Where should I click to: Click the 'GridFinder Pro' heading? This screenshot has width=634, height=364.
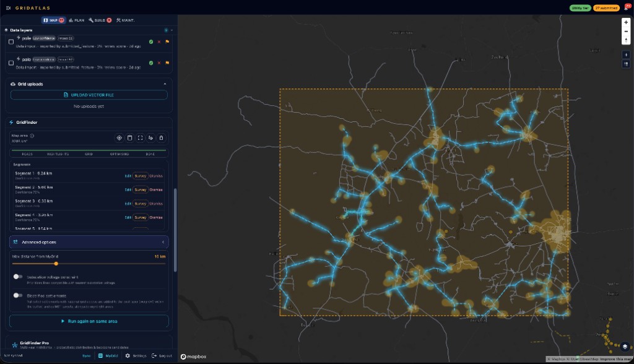[x=35, y=343]
